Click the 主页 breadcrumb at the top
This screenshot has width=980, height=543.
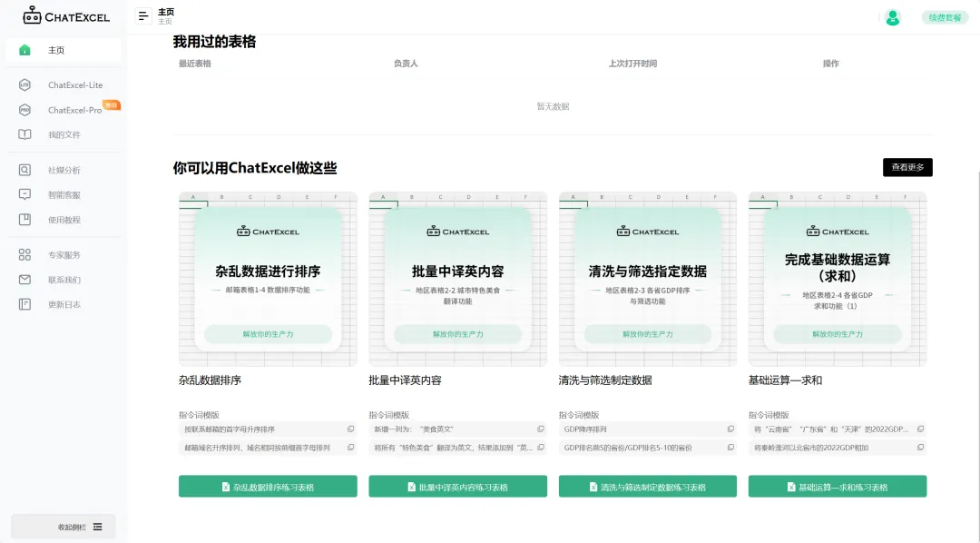(164, 13)
